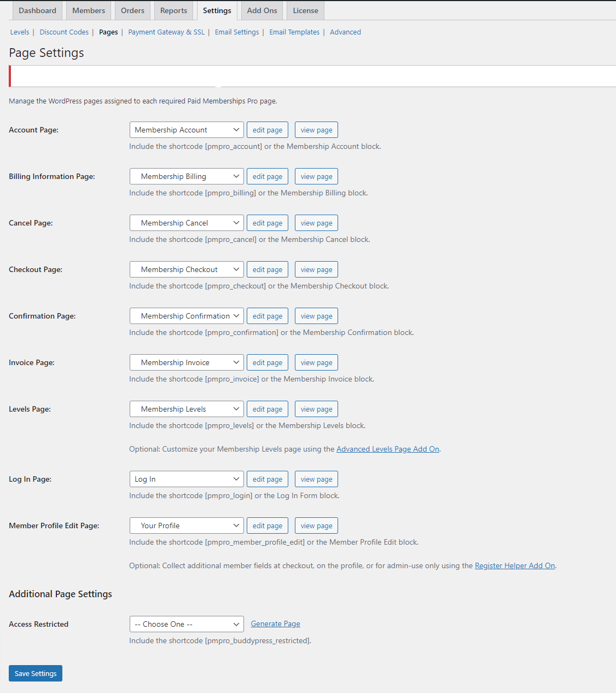Screen dimensions: 616x693
Task: Open the Reports tab
Action: (173, 10)
